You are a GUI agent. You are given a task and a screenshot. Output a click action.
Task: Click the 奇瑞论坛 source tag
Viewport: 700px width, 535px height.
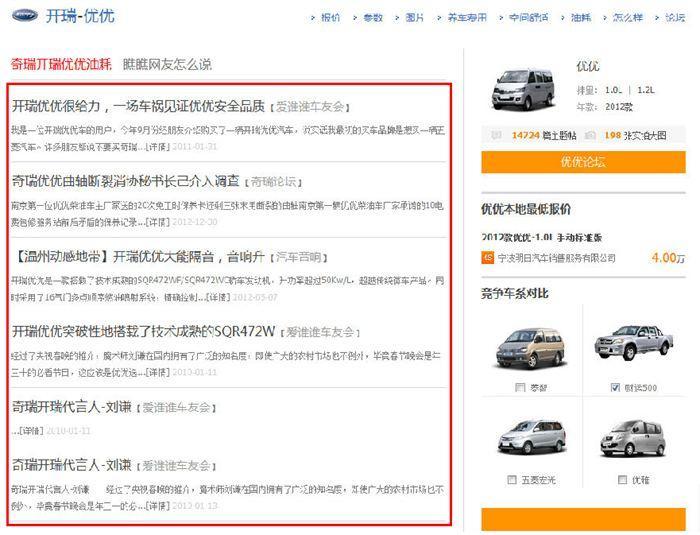(x=273, y=182)
